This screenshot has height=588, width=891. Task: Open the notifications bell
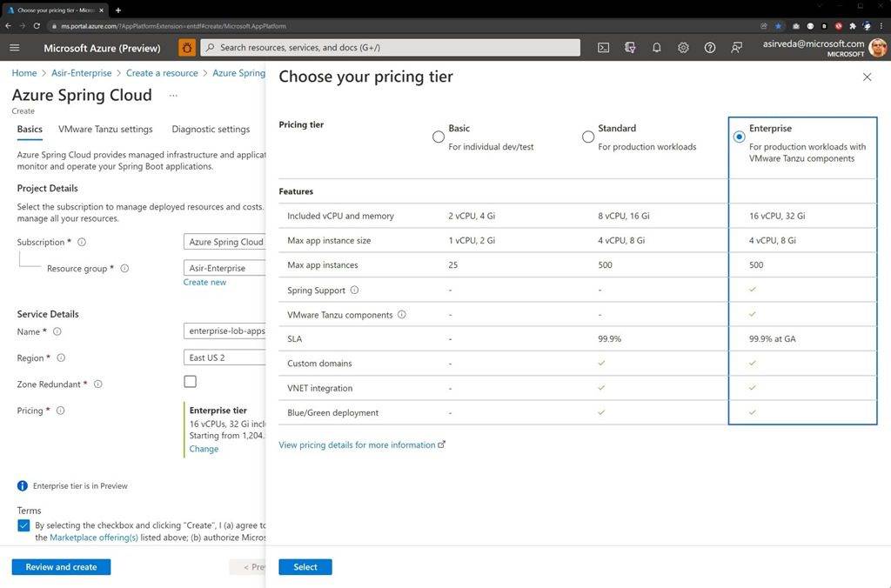tap(657, 48)
